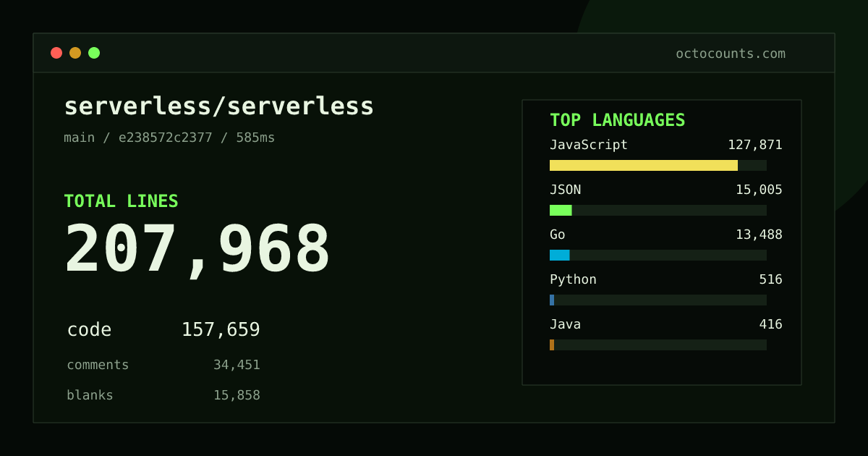Select the 127,871 JavaScript line count
868x456 pixels.
(x=755, y=145)
